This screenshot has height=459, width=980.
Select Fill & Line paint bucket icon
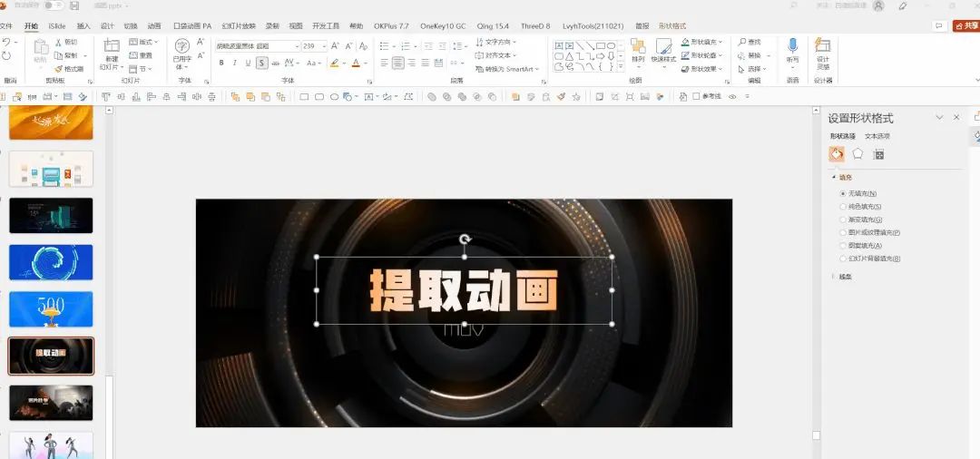pyautogui.click(x=837, y=153)
